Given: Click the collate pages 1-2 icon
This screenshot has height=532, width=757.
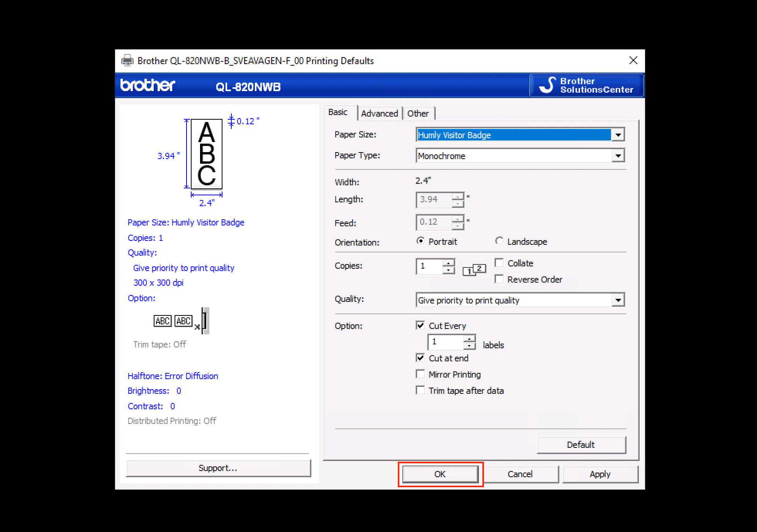Looking at the screenshot, I should point(474,270).
